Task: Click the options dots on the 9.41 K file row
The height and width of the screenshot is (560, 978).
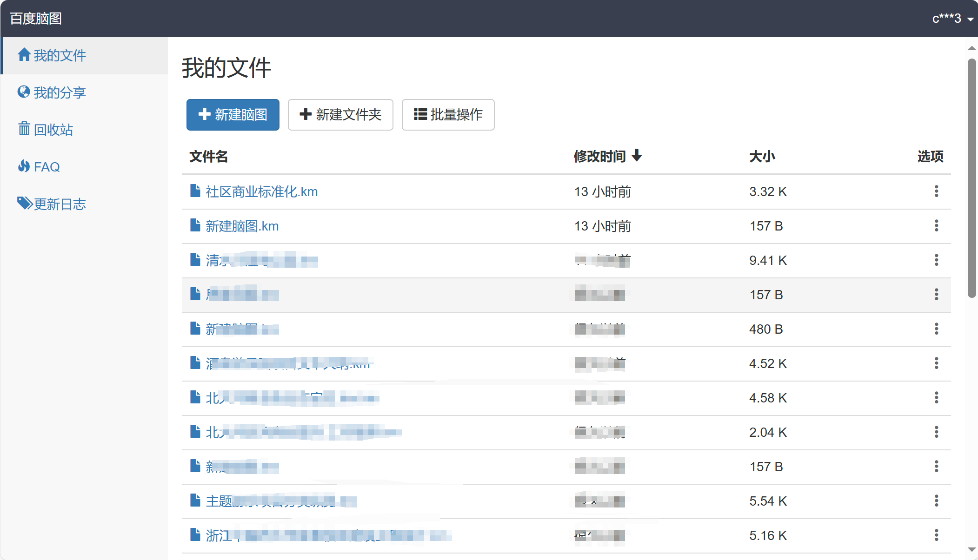Action: (x=936, y=260)
